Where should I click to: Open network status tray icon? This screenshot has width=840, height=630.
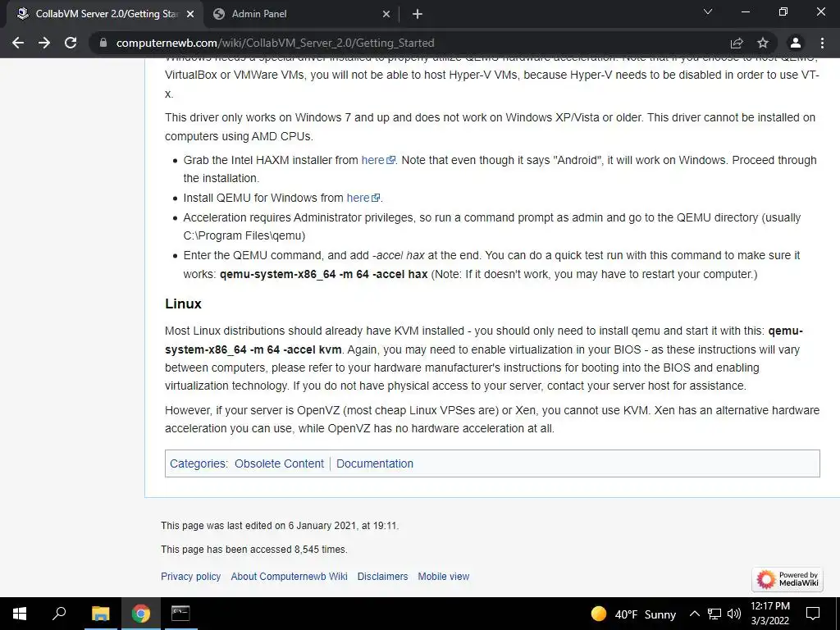click(x=714, y=614)
